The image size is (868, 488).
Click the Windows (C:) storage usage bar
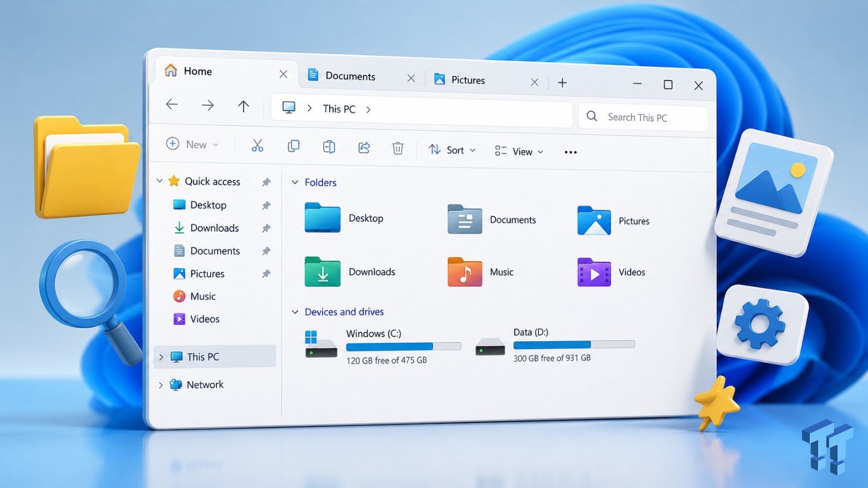[x=404, y=346]
